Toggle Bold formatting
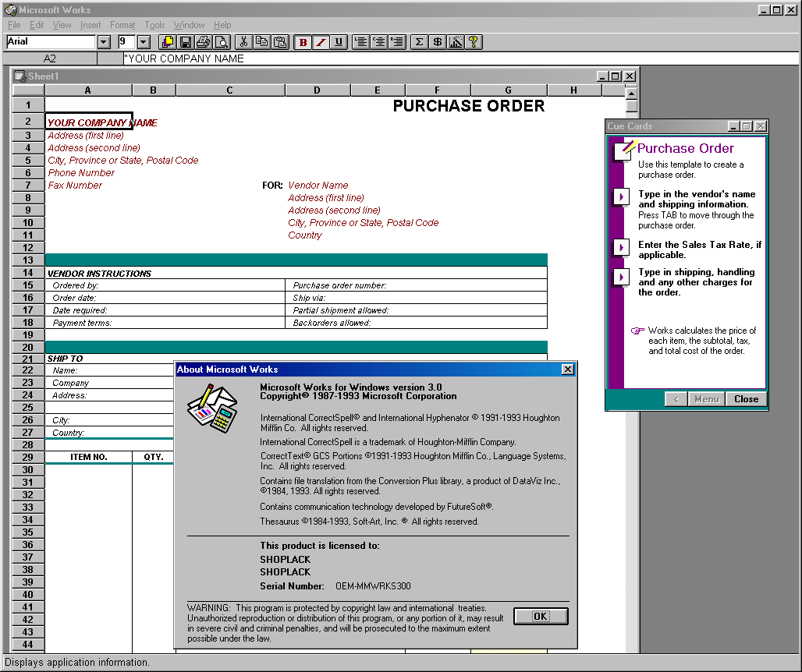802x672 pixels. point(303,42)
